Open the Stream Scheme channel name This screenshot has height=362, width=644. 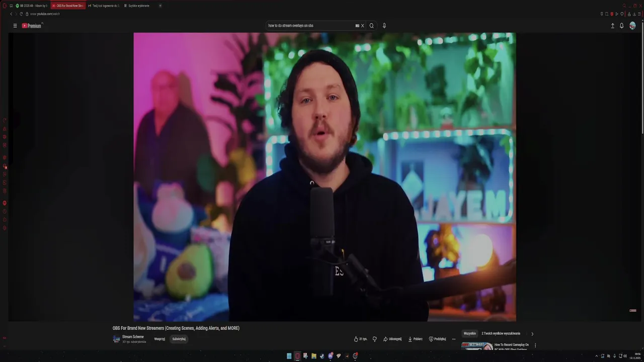[x=133, y=337]
